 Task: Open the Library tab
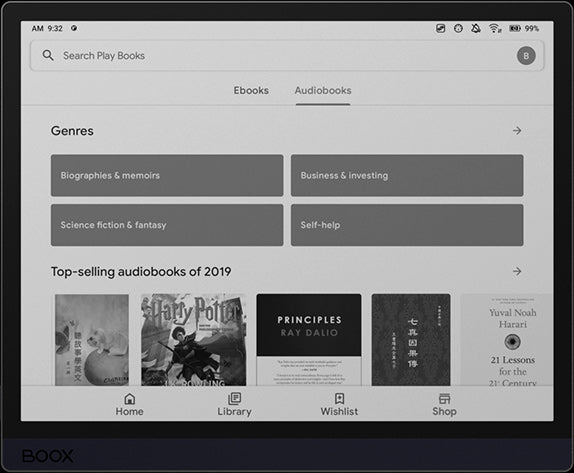(234, 405)
